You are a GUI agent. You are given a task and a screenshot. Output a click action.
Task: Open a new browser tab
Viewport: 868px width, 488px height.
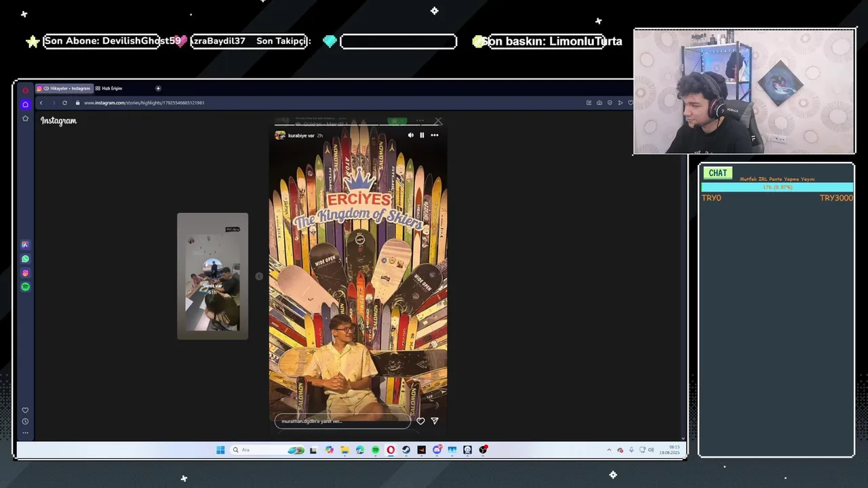tap(158, 88)
